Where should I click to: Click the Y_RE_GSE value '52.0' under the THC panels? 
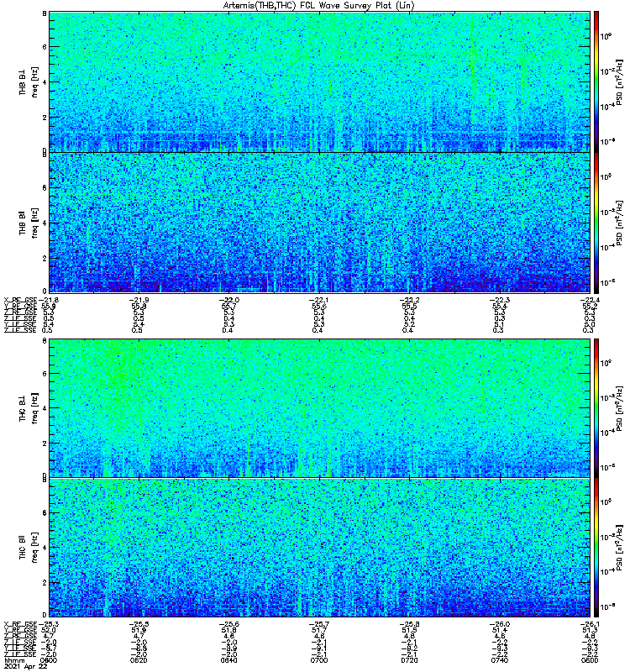coord(49,631)
